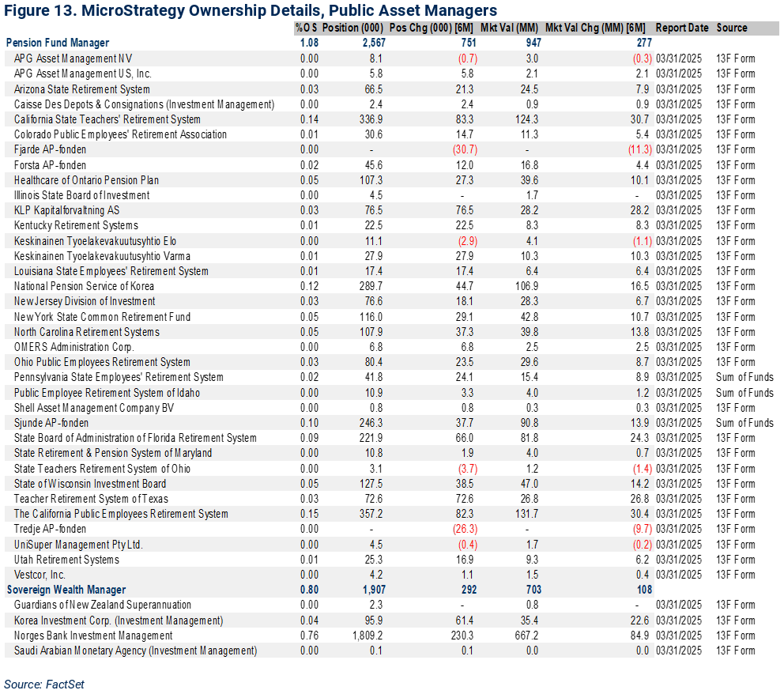Click the Source column header
The width and height of the screenshot is (784, 694).
pos(732,28)
